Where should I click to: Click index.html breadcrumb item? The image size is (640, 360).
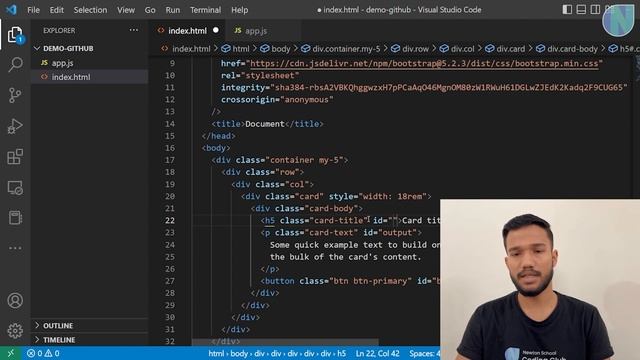pos(191,49)
